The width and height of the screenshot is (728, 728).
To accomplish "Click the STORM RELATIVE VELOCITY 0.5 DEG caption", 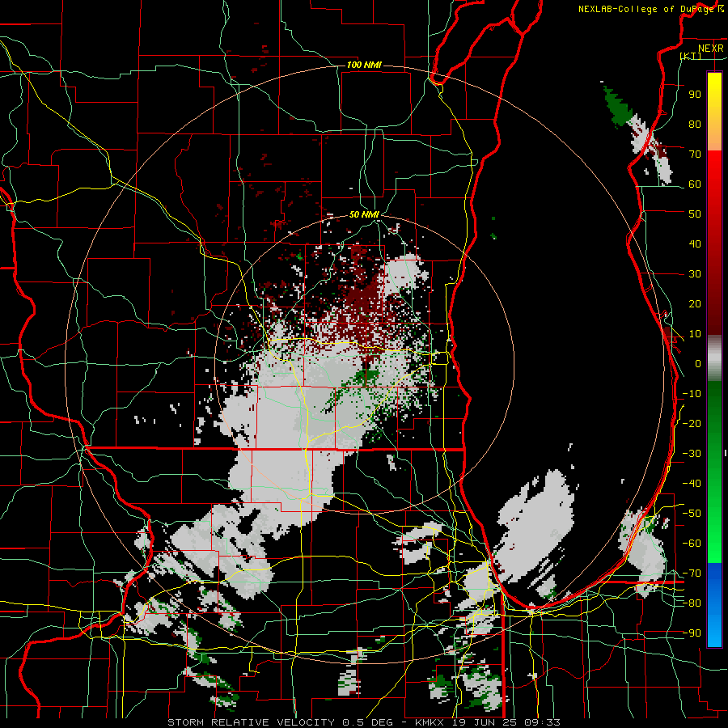I will [x=280, y=722].
